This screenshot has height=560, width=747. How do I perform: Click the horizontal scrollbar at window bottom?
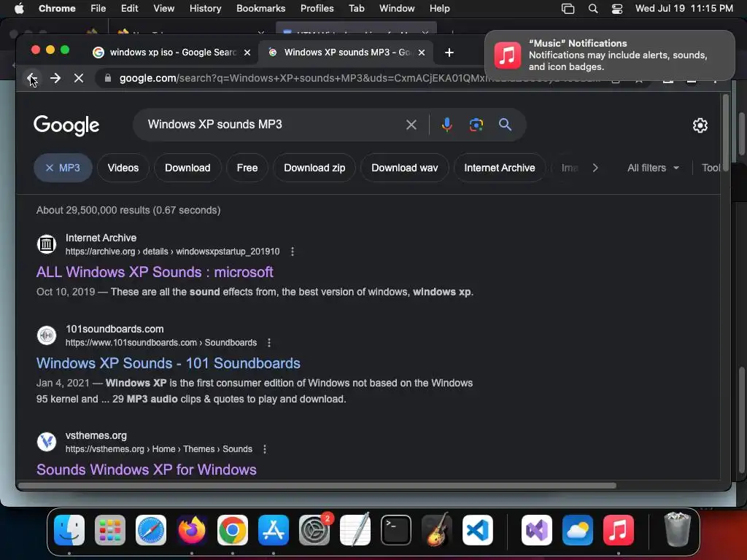[317, 486]
